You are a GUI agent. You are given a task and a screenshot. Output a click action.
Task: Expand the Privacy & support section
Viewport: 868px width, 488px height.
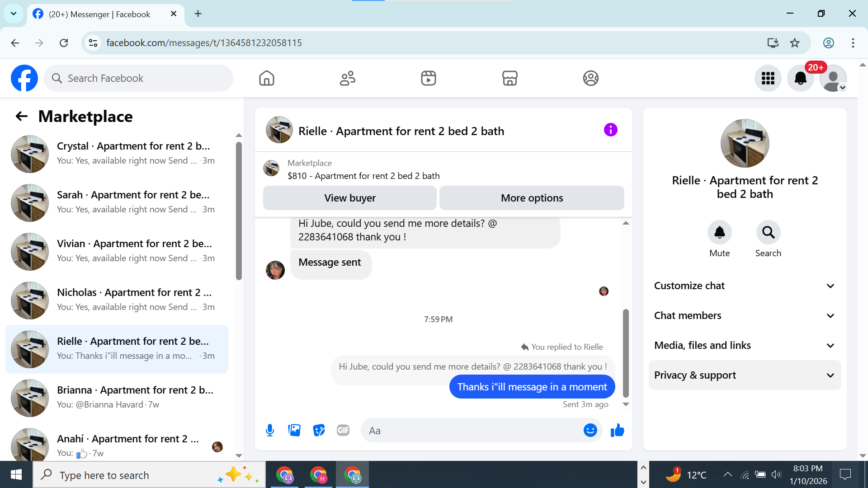(x=745, y=375)
